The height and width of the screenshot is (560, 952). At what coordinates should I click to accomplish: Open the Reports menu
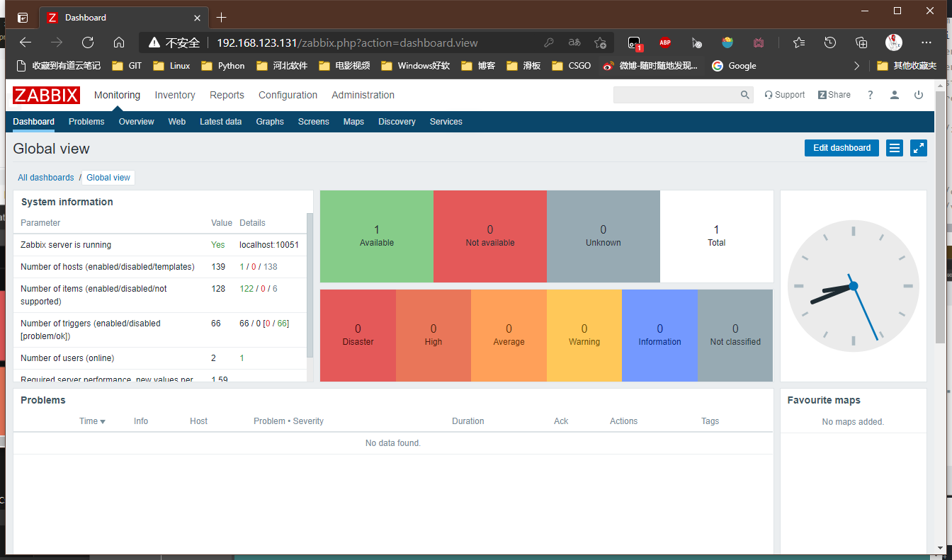pyautogui.click(x=227, y=95)
